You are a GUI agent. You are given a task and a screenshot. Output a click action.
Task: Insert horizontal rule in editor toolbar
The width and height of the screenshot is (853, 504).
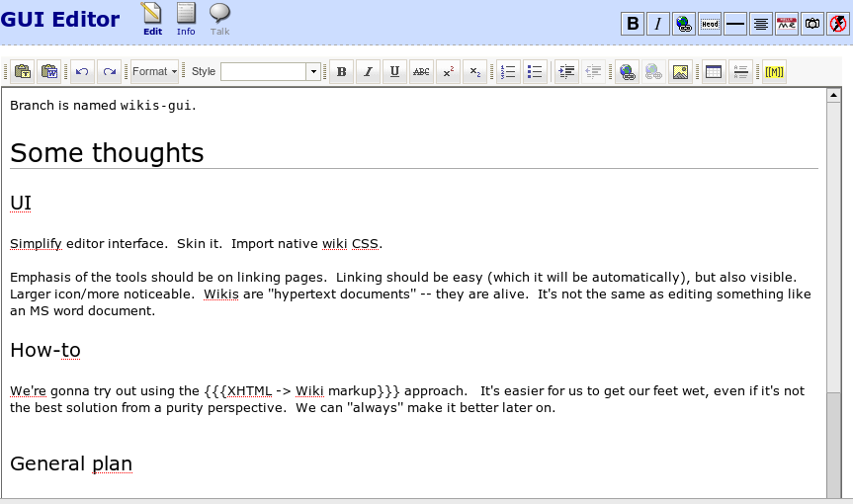pyautogui.click(x=740, y=72)
